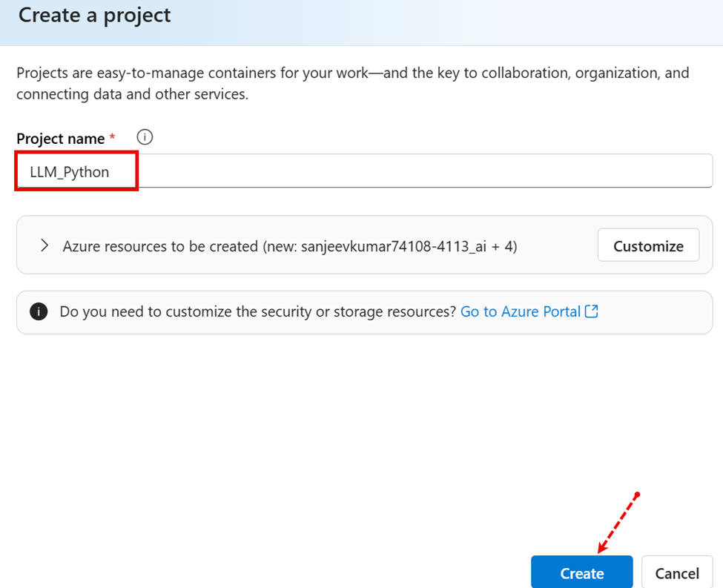Click Cancel to dismiss the dialog
This screenshot has height=588, width=723.
tap(676, 572)
